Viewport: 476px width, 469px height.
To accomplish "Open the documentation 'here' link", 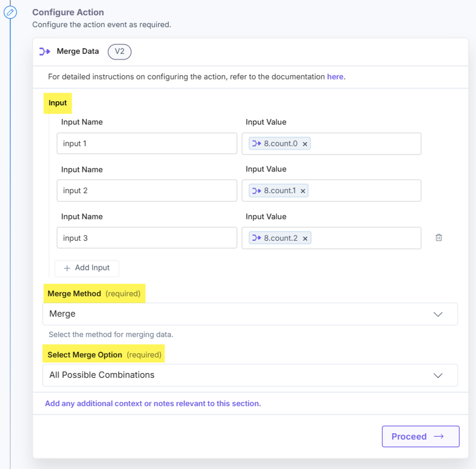I will 335,77.
